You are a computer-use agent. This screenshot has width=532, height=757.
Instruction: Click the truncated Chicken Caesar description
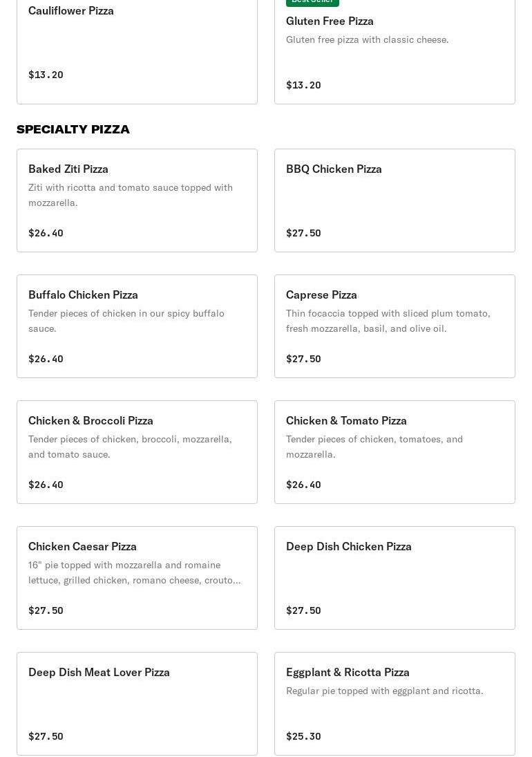pyautogui.click(x=135, y=572)
